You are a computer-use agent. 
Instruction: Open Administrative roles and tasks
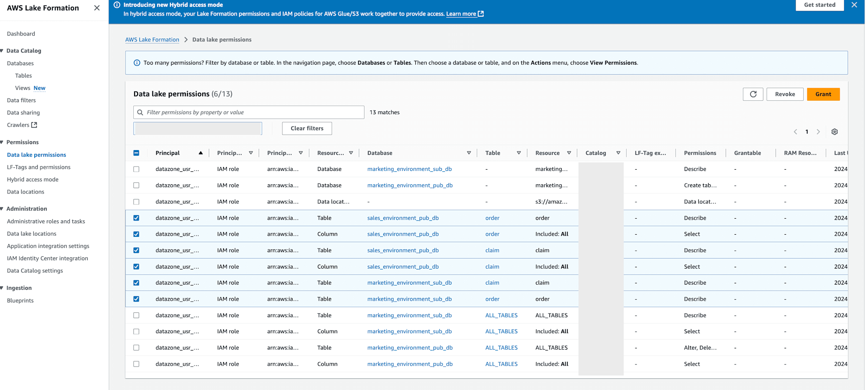click(46, 221)
